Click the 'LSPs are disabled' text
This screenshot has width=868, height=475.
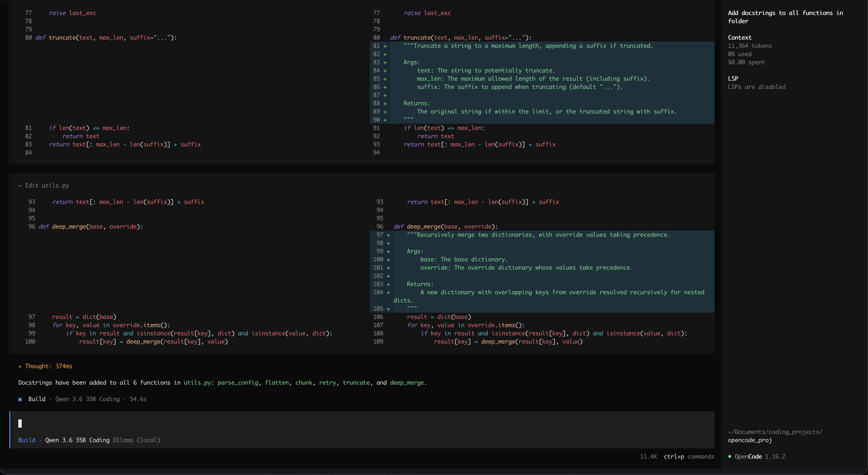[x=756, y=87]
